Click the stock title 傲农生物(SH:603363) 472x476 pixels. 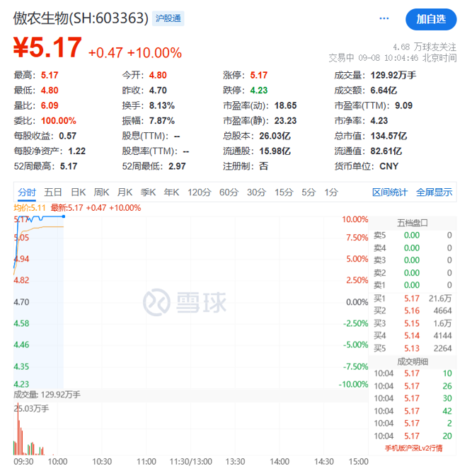click(81, 18)
